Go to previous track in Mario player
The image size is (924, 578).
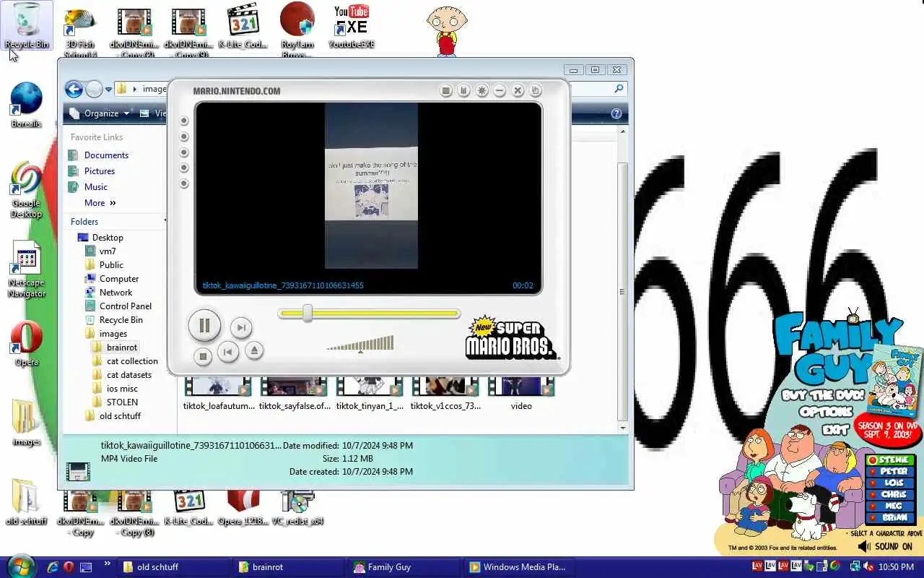(227, 352)
